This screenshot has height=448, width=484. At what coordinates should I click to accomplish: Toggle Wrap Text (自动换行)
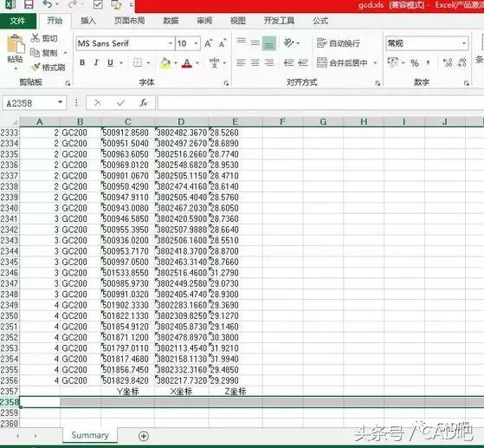pos(339,43)
